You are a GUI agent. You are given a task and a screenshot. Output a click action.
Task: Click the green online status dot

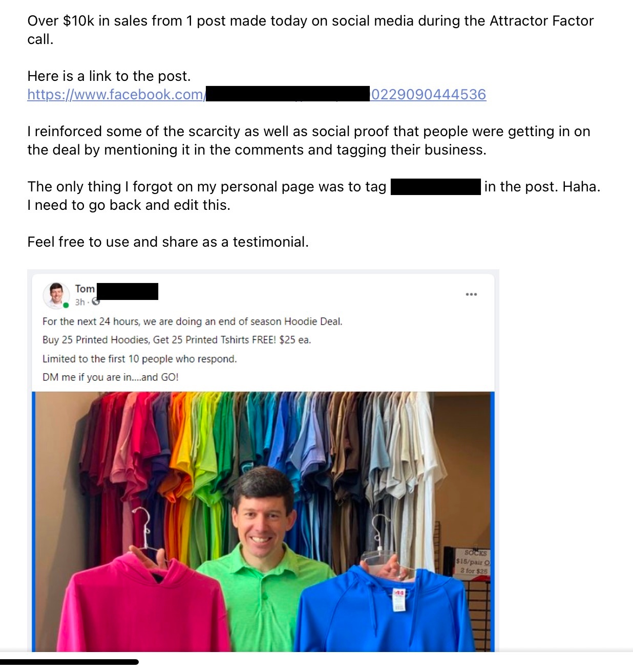(x=66, y=306)
